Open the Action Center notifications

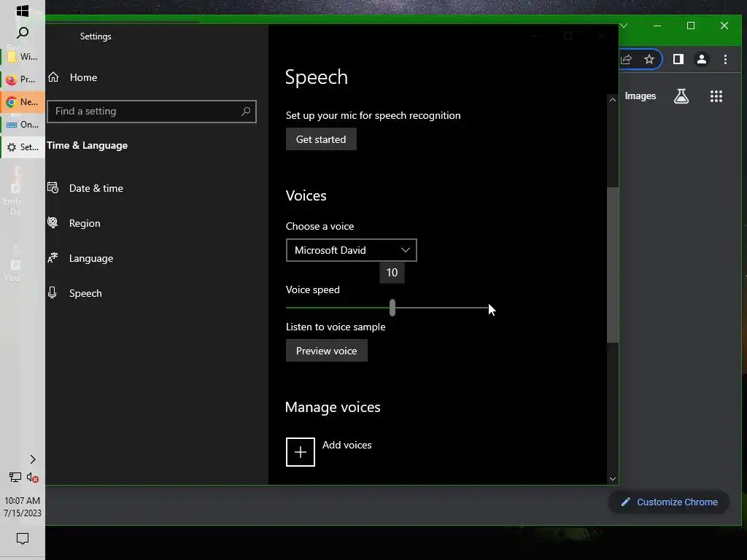tap(23, 539)
